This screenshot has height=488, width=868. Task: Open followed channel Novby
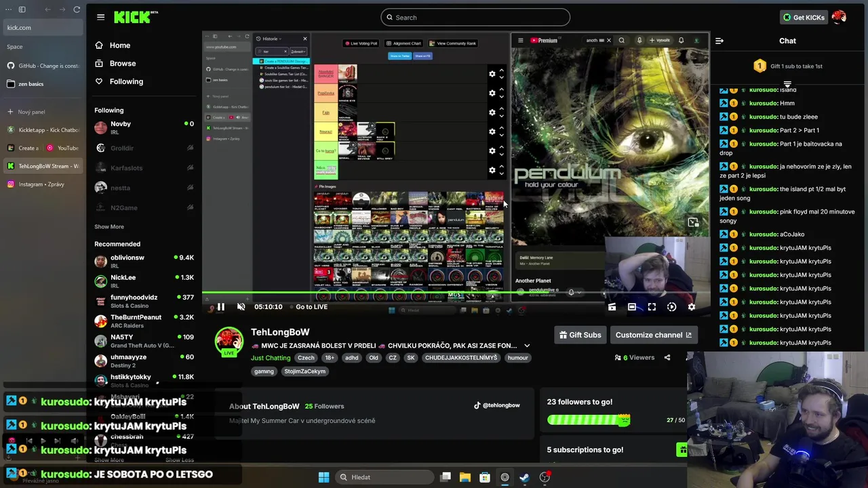144,127
